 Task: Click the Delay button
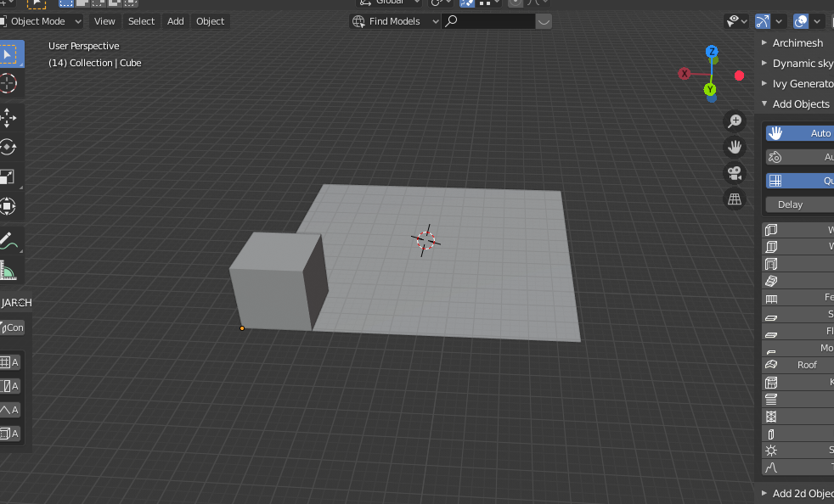point(799,204)
